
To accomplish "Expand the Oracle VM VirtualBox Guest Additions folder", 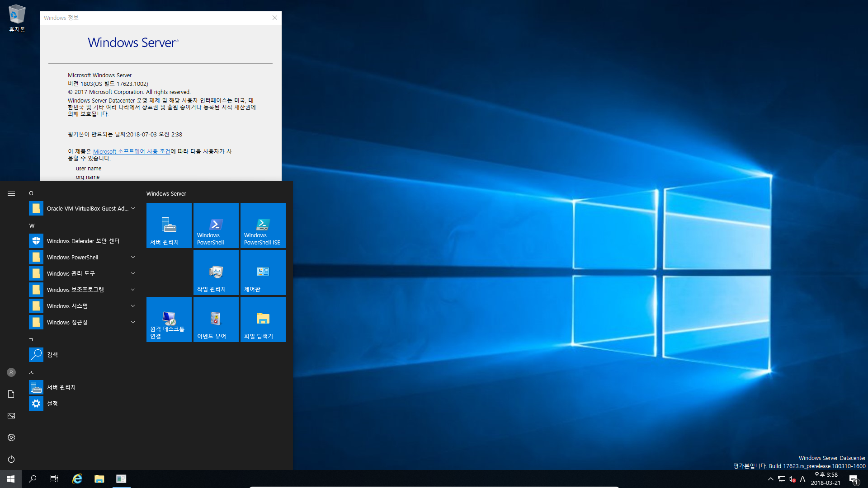I will coord(83,208).
